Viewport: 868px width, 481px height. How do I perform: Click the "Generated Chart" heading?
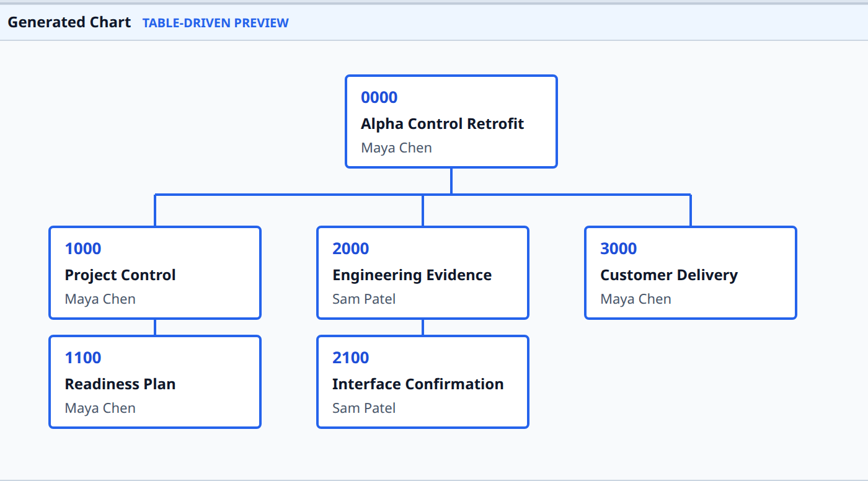[69, 22]
